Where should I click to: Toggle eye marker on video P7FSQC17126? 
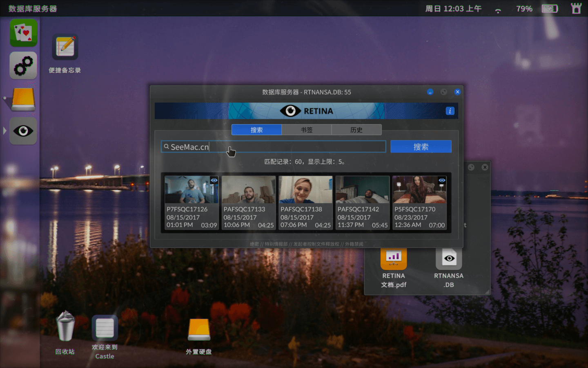coord(214,180)
